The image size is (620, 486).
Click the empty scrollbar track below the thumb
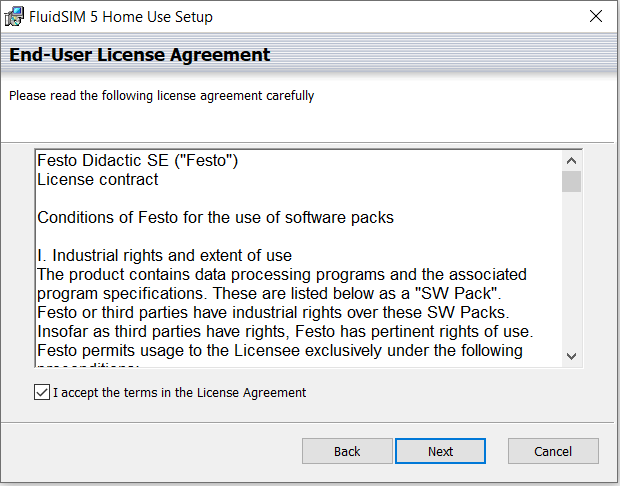571,269
